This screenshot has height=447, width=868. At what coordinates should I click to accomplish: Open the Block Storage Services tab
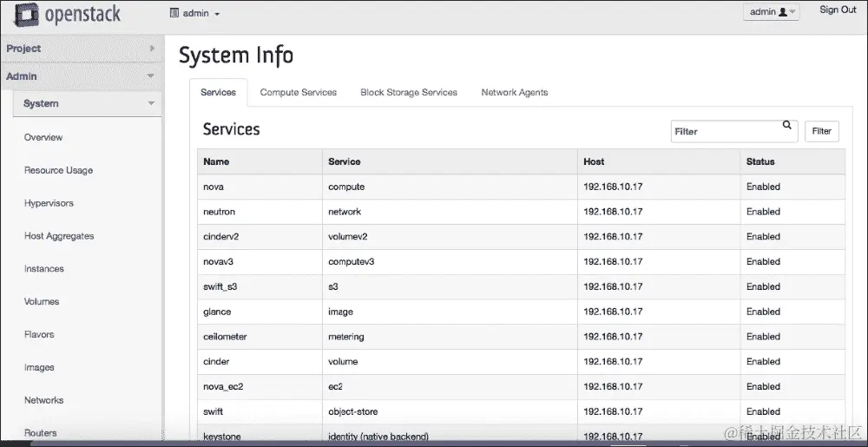tap(409, 92)
